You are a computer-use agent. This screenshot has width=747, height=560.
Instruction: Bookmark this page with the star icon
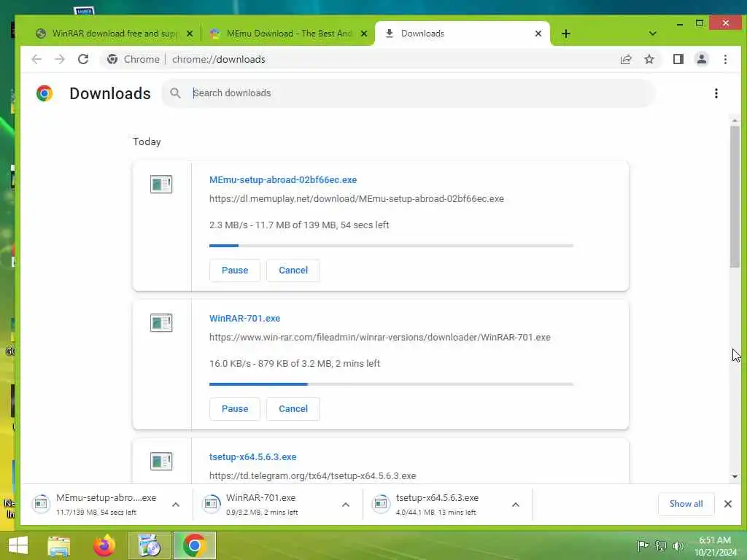649,59
